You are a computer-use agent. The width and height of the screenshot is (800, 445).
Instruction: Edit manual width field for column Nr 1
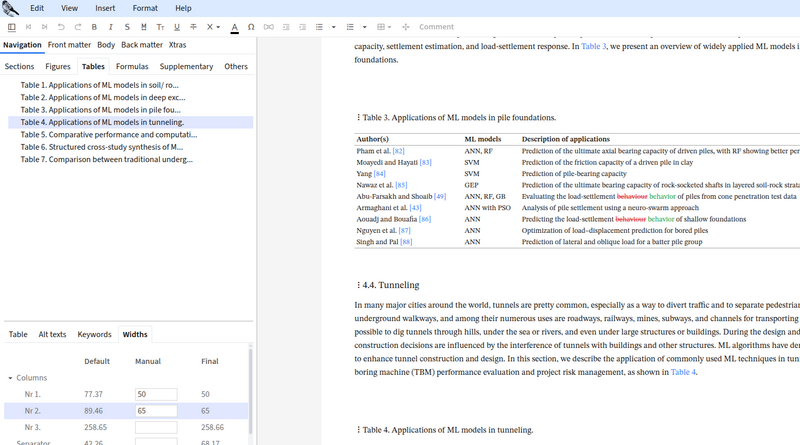pyautogui.click(x=156, y=394)
